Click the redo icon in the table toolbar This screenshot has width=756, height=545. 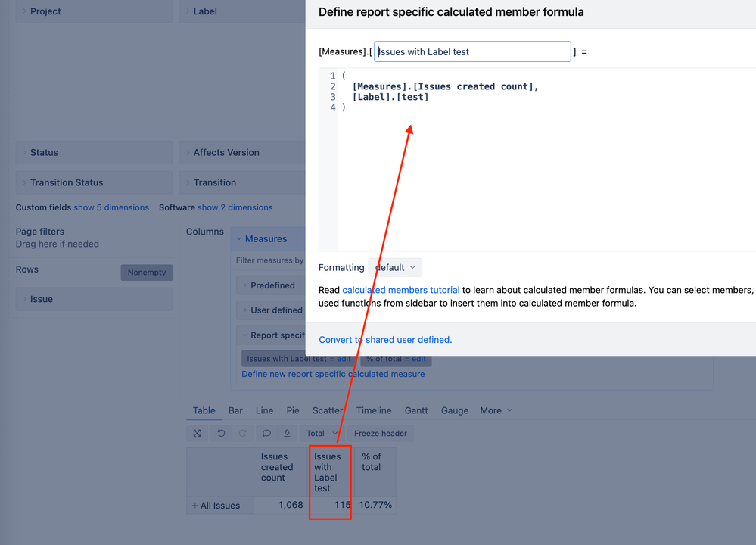coord(241,433)
